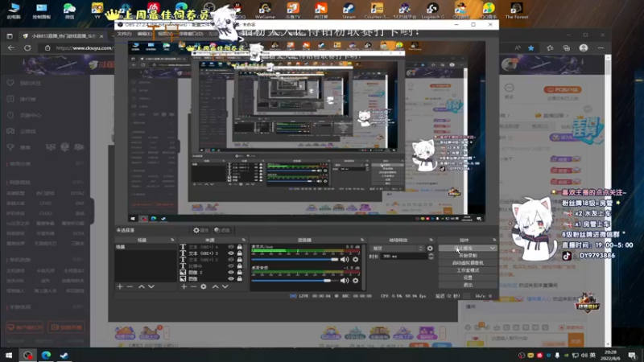This screenshot has width=644, height=362.
Task: Open the OBS Docks menu
Action: tap(192, 34)
